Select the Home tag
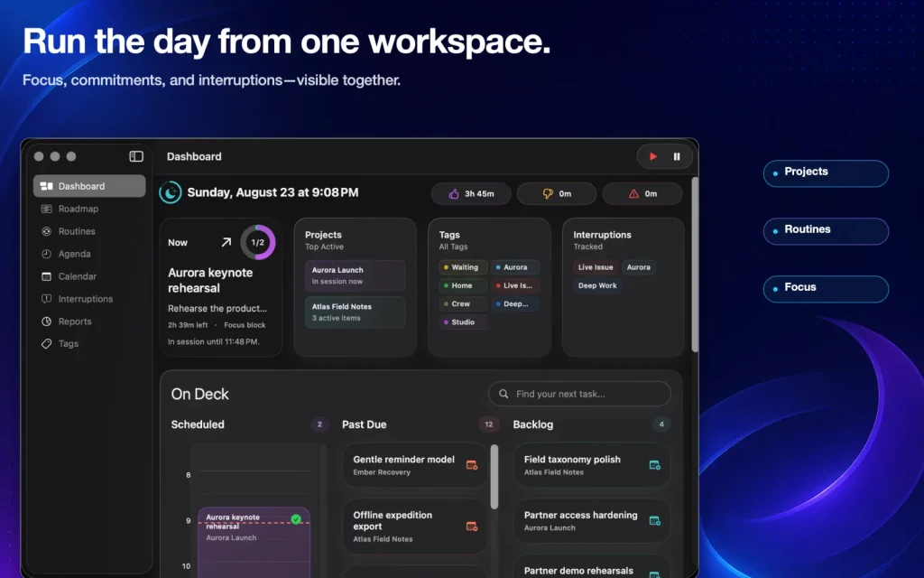The width and height of the screenshot is (924, 578). [x=463, y=285]
